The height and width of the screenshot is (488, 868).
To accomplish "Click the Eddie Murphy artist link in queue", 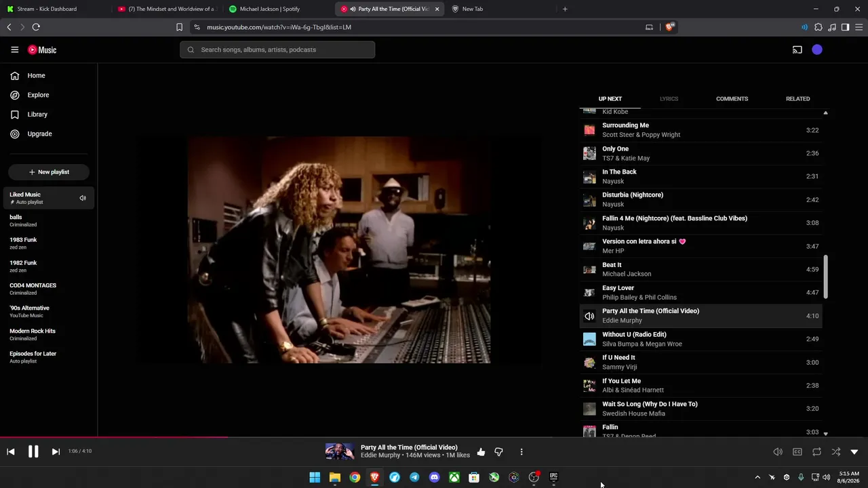I will coord(622,321).
